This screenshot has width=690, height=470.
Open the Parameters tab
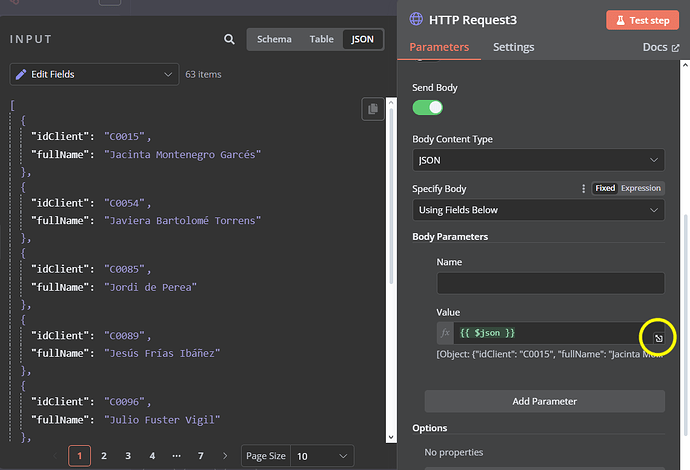click(x=439, y=47)
